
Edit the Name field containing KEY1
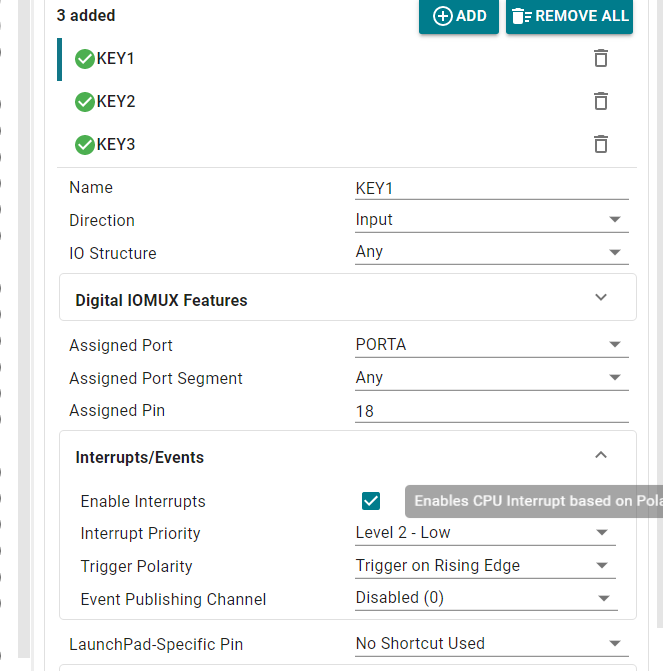click(492, 189)
